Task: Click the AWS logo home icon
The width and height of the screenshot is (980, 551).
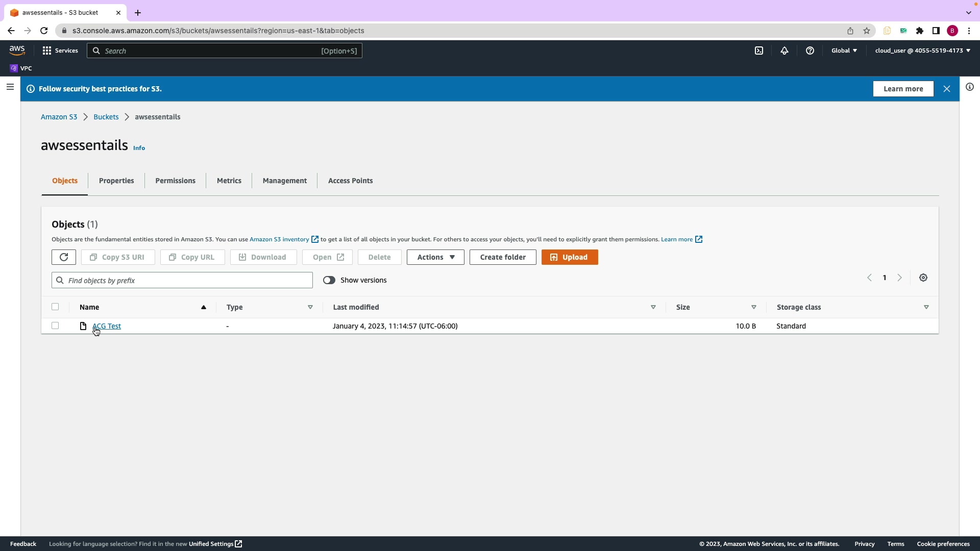Action: [x=17, y=50]
